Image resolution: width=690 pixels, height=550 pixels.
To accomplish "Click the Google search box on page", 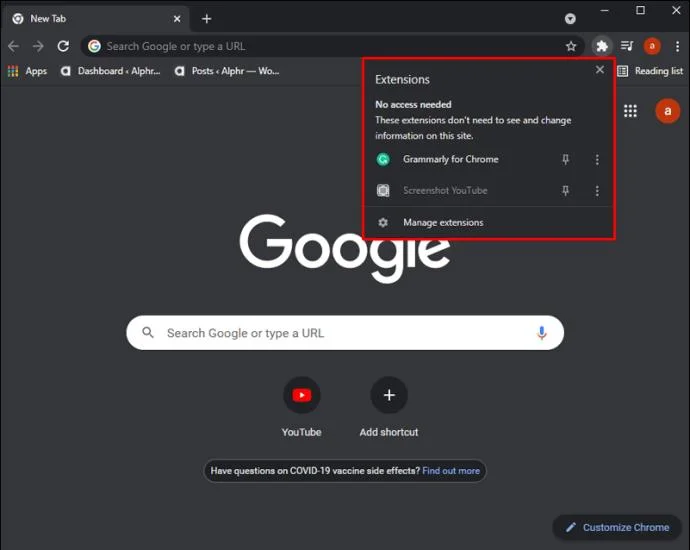I will (345, 333).
